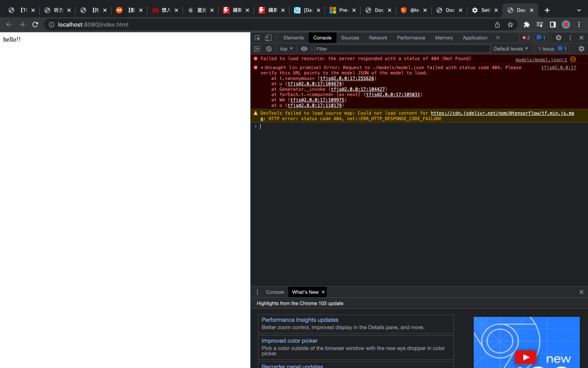
Task: Close the Settings browser tab
Action: [496, 10]
